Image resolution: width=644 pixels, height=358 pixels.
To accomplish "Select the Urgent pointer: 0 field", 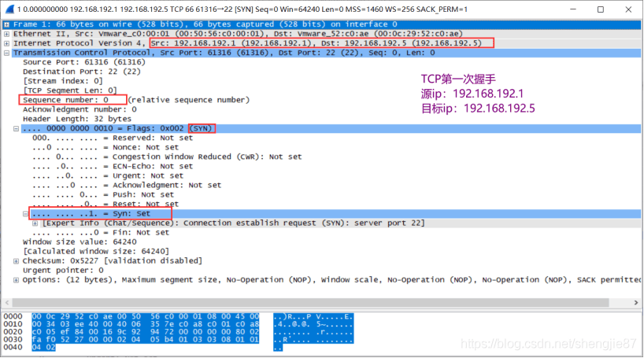I will click(63, 270).
